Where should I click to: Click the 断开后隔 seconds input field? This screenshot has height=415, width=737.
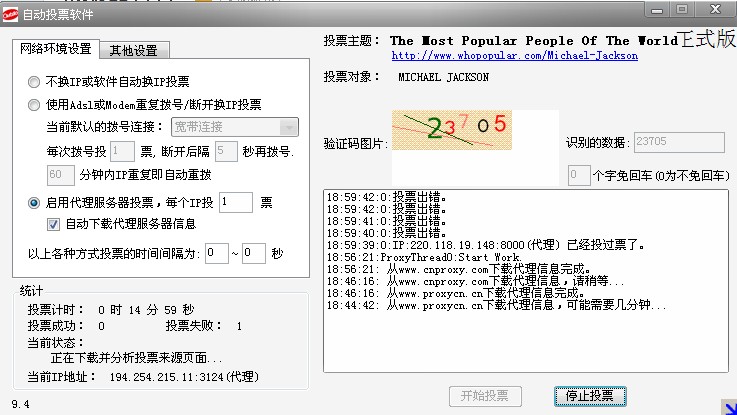click(226, 151)
